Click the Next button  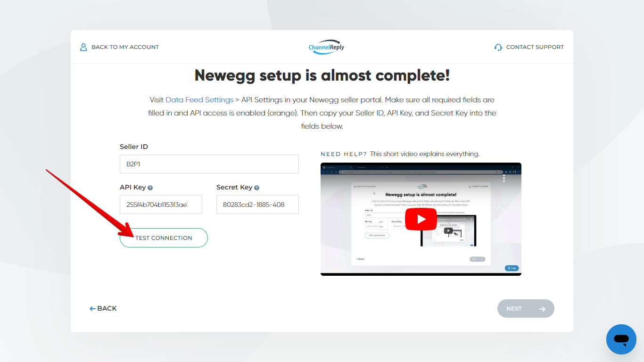point(526,309)
